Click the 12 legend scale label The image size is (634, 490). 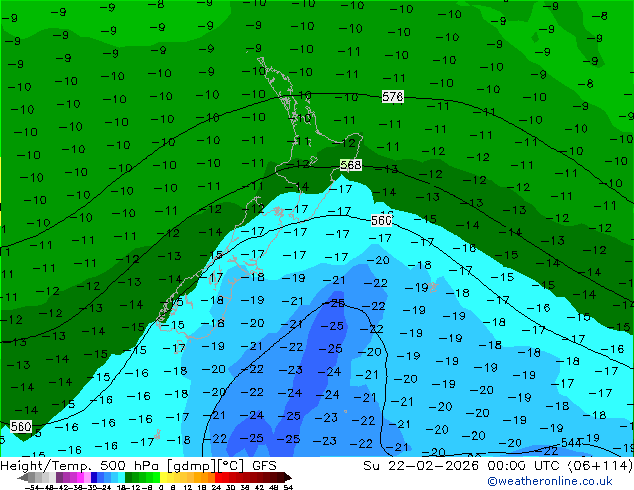tap(188, 488)
